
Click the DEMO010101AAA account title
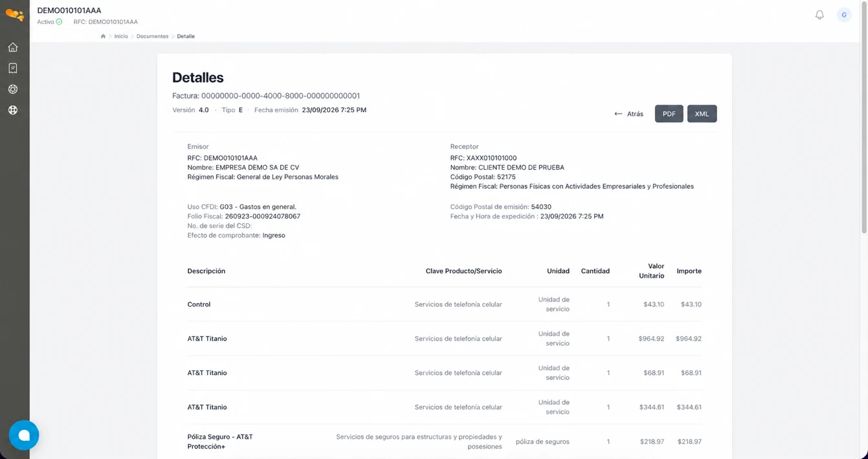(69, 10)
